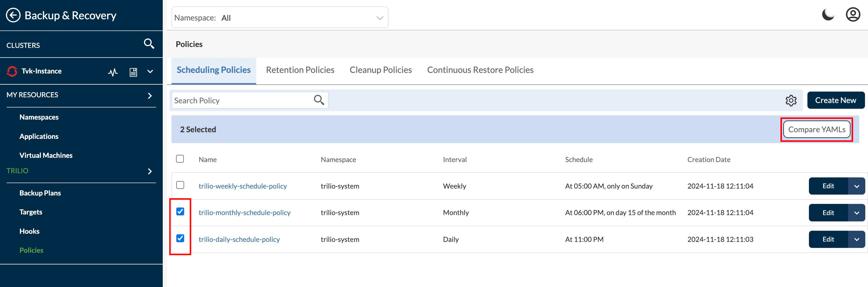
Task: Select all policies with the header checkbox
Action: click(x=180, y=159)
